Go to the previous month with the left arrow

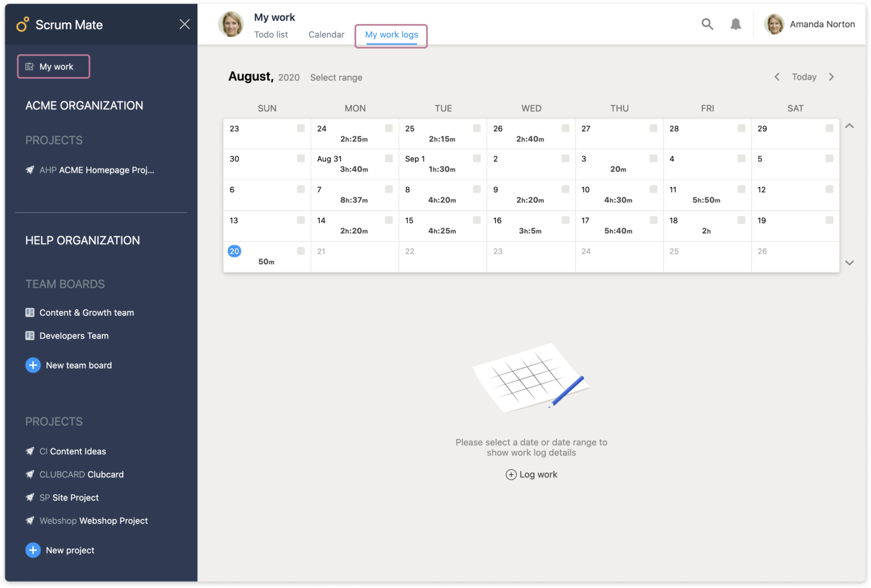[776, 77]
